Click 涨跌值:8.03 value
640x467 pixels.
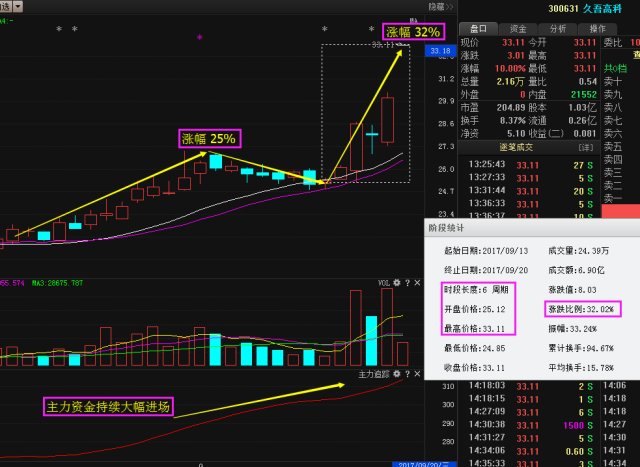tap(572, 289)
